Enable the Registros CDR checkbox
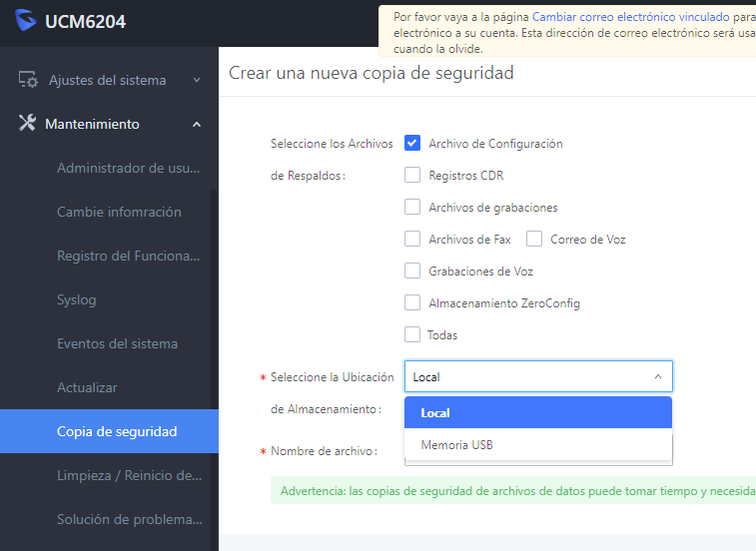The width and height of the screenshot is (756, 551). (412, 175)
